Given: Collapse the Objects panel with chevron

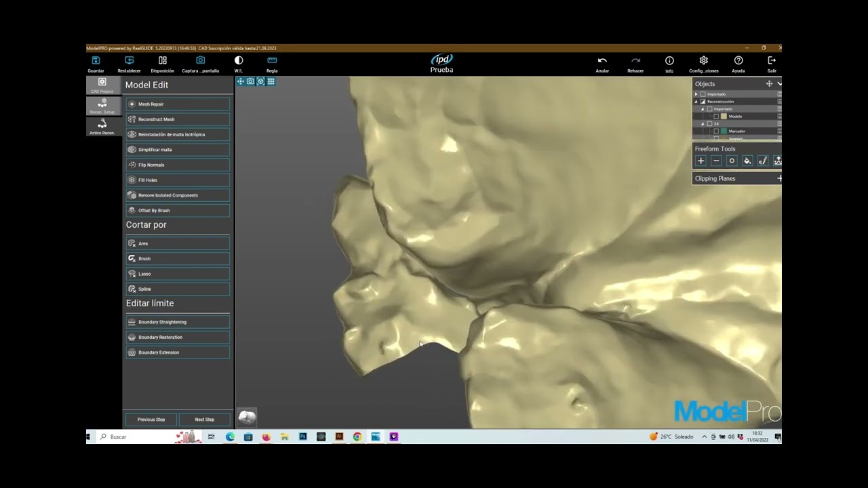Looking at the screenshot, I should tap(779, 83).
